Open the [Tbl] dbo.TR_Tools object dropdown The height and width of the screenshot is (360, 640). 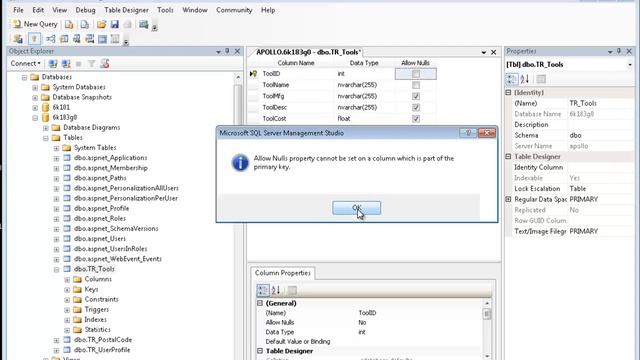630,64
